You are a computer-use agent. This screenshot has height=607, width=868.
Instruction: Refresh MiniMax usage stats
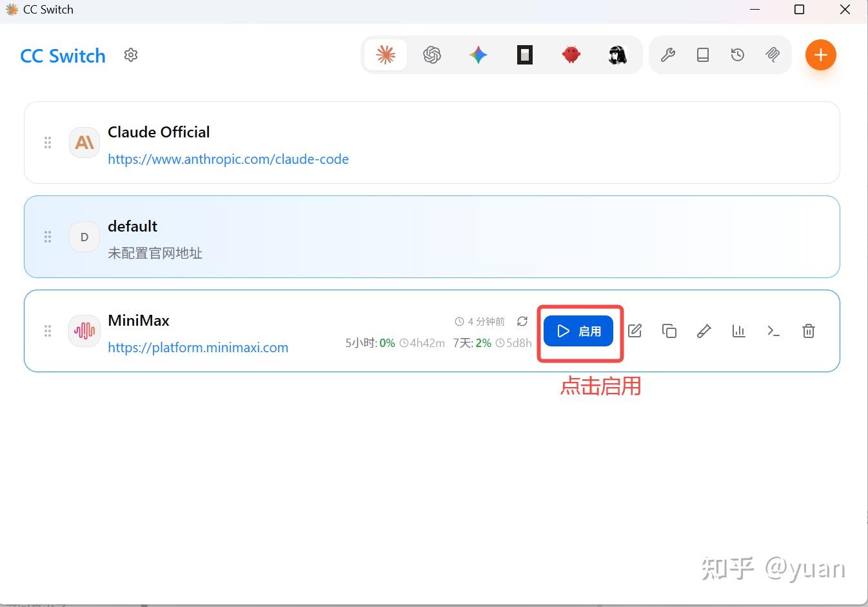(x=522, y=321)
